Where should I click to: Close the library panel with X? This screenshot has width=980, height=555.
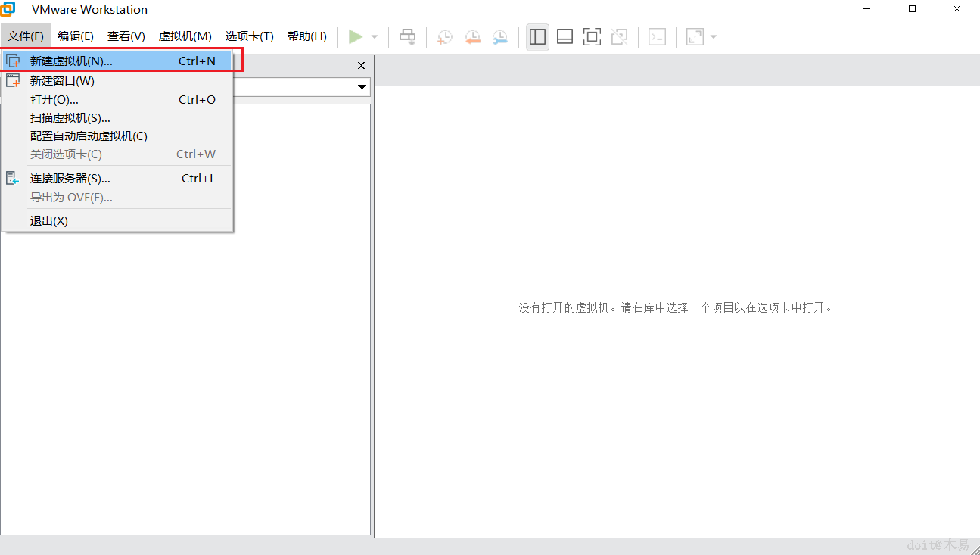(x=361, y=66)
